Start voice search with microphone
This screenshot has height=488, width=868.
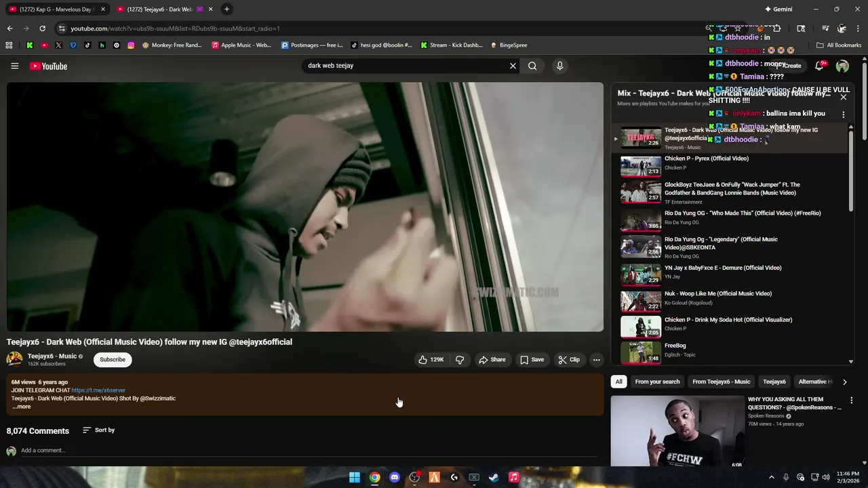click(559, 66)
